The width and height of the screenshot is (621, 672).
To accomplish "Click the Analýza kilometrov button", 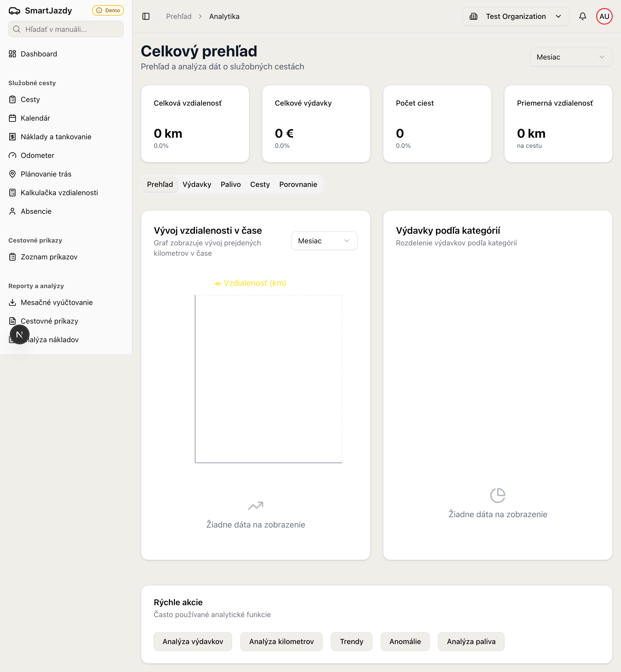I will [x=281, y=641].
